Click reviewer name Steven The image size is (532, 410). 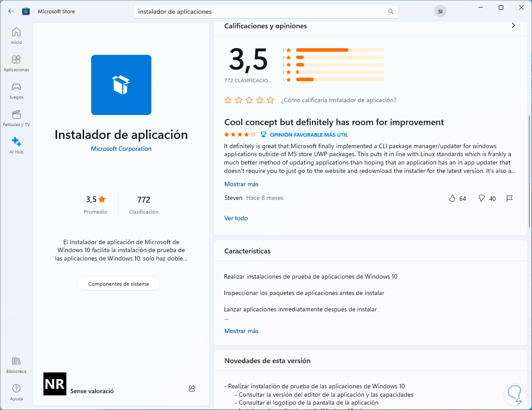pos(233,198)
